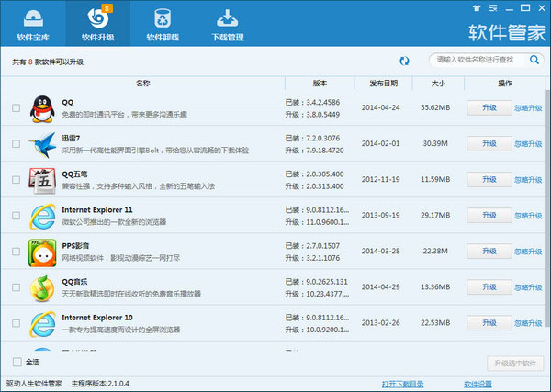The image size is (551, 392).
Task: Click the 主程序版本:2.1.0.4 status text
Action: pos(100,384)
